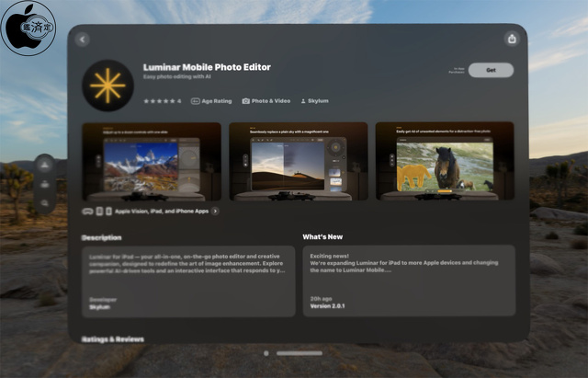Click the iPad device icon
Viewport: 588px width, 378px height.
coord(99,212)
